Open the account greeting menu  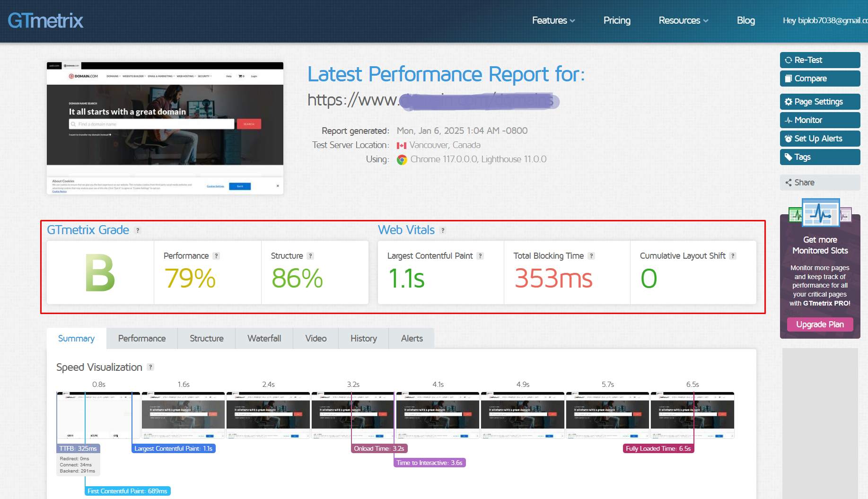tap(825, 20)
